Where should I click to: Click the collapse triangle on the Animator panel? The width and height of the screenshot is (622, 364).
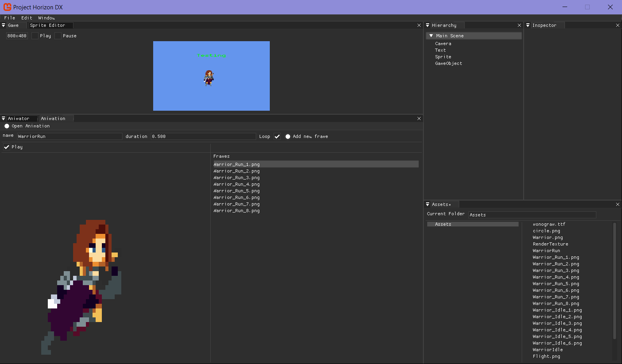click(3, 118)
